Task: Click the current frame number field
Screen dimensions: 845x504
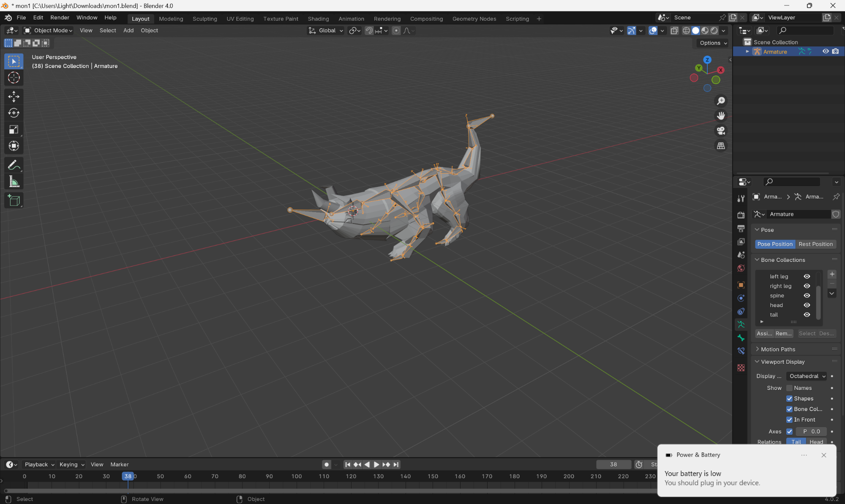Action: click(x=613, y=464)
